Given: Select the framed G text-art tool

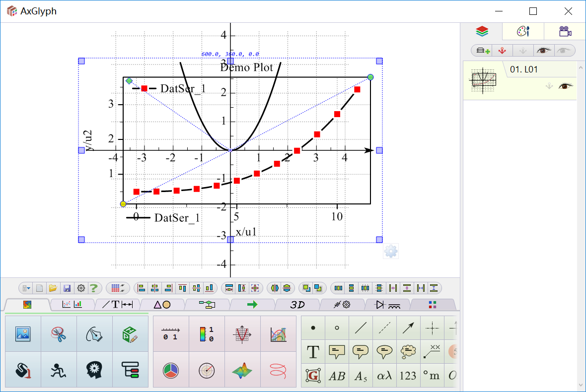Looking at the screenshot, I should click(x=313, y=376).
